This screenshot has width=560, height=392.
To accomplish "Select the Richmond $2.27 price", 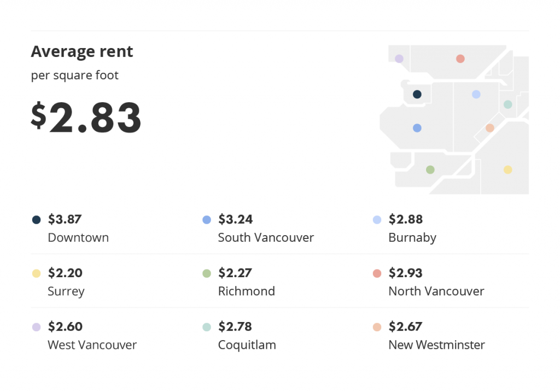I will [x=235, y=273].
